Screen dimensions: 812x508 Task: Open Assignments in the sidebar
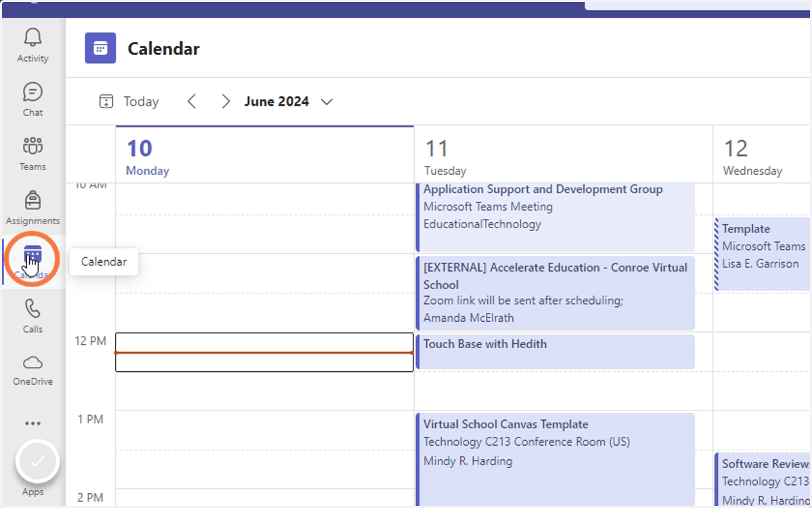click(x=32, y=208)
